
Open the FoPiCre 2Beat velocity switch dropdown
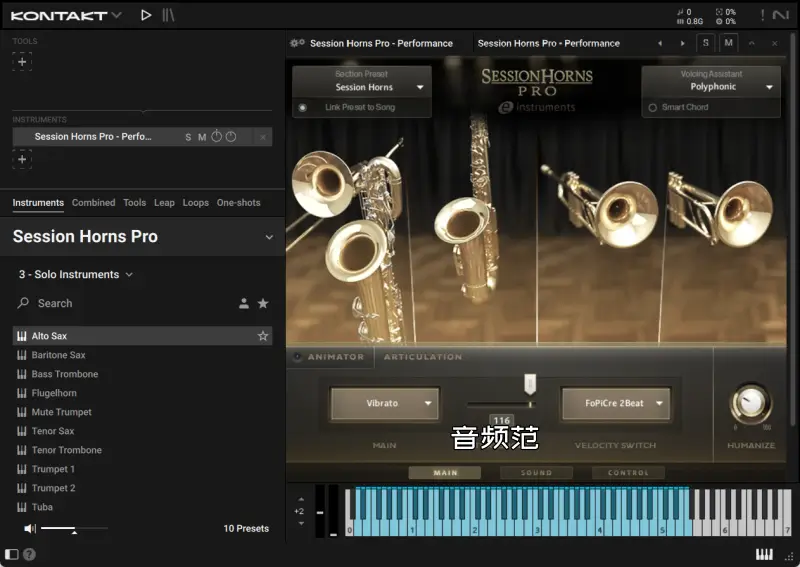(x=616, y=403)
